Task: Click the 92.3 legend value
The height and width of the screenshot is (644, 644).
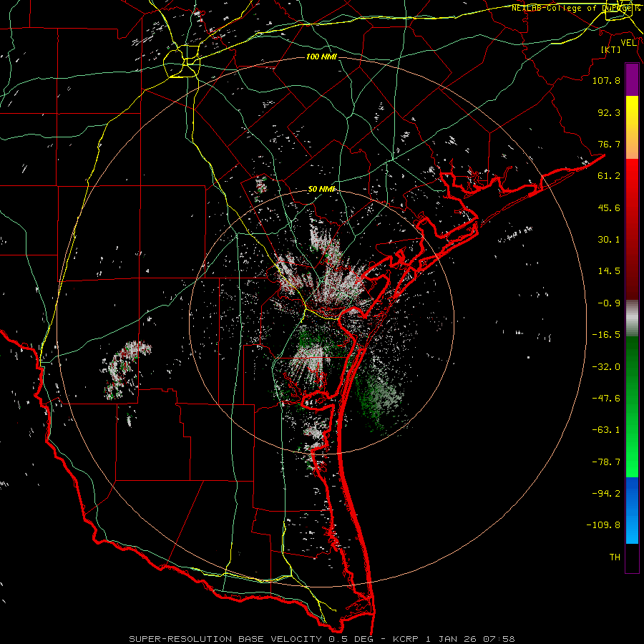Action: point(609,112)
